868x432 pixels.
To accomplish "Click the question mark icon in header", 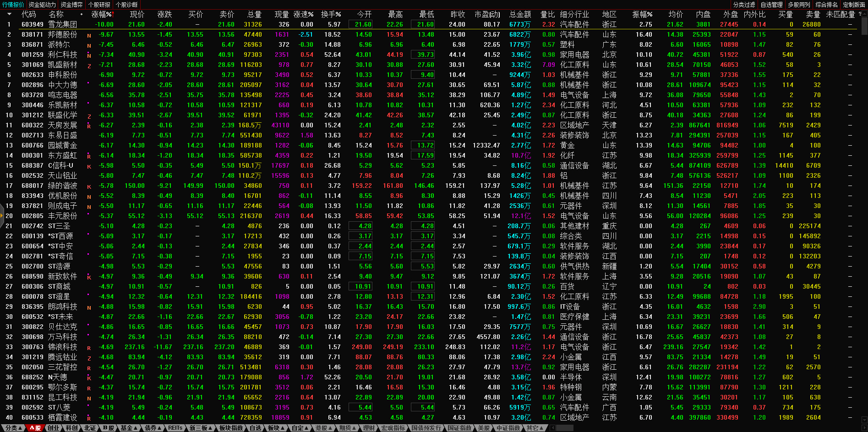I will tap(860, 14).
